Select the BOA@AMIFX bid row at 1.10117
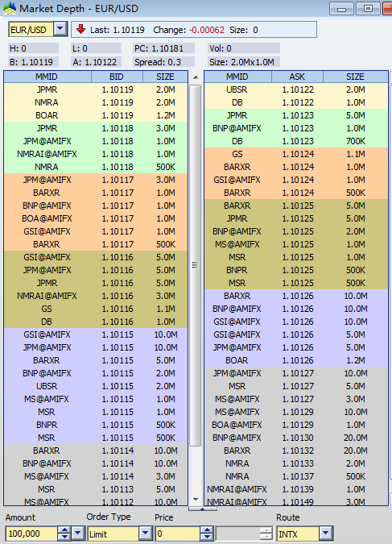Screen dimensions: 392x544 (96, 218)
